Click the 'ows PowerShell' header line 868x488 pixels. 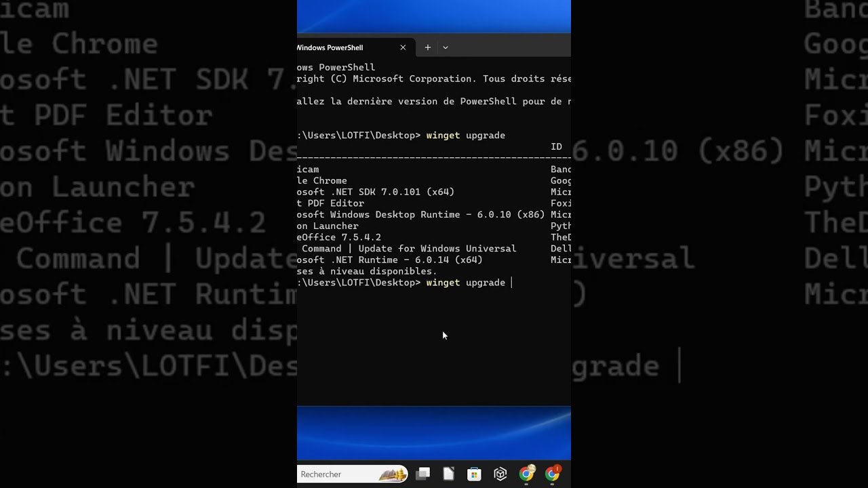coord(336,68)
